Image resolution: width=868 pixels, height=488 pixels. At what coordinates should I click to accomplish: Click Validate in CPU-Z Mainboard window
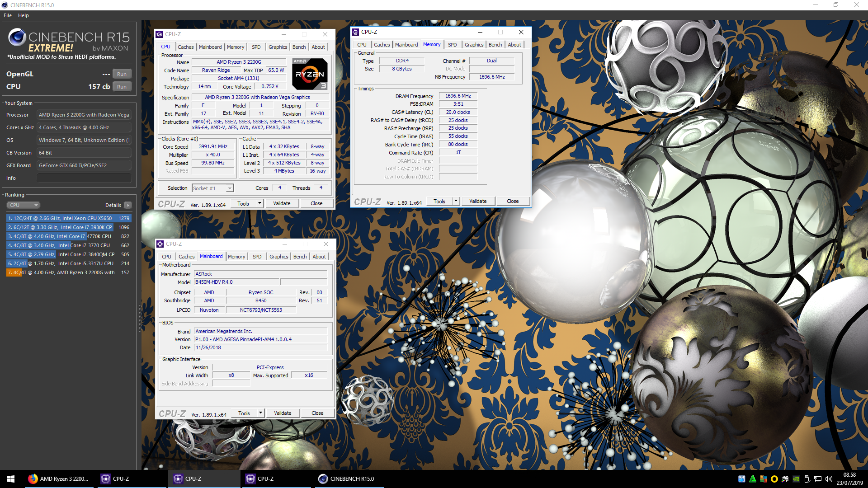(x=283, y=413)
